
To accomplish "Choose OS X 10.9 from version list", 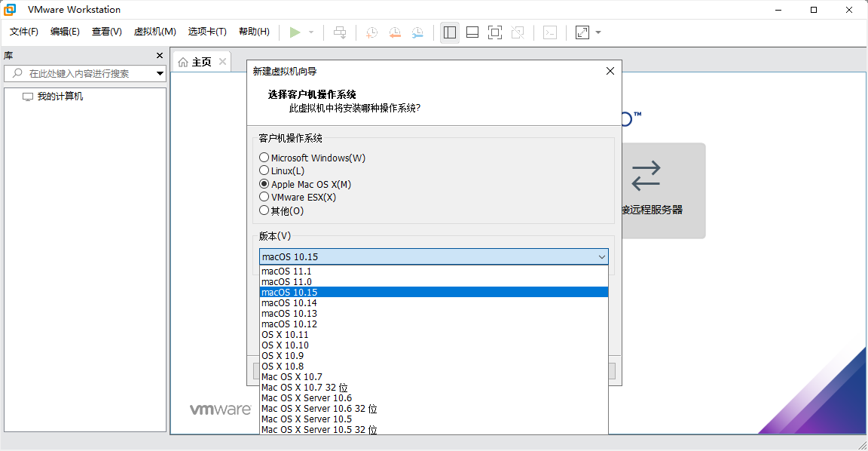I will pyautogui.click(x=434, y=355).
